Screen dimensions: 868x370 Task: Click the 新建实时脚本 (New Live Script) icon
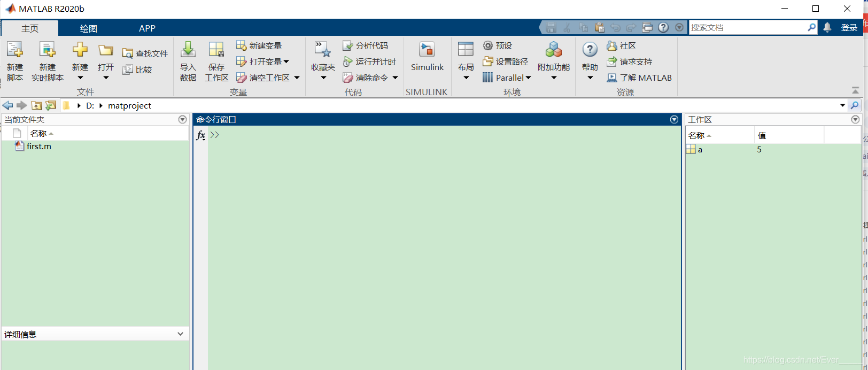48,50
